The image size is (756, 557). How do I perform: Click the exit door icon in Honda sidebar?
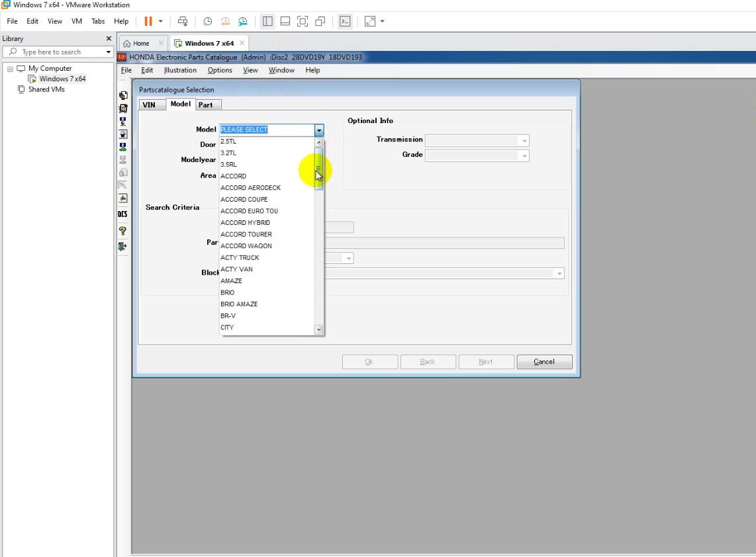pos(122,247)
